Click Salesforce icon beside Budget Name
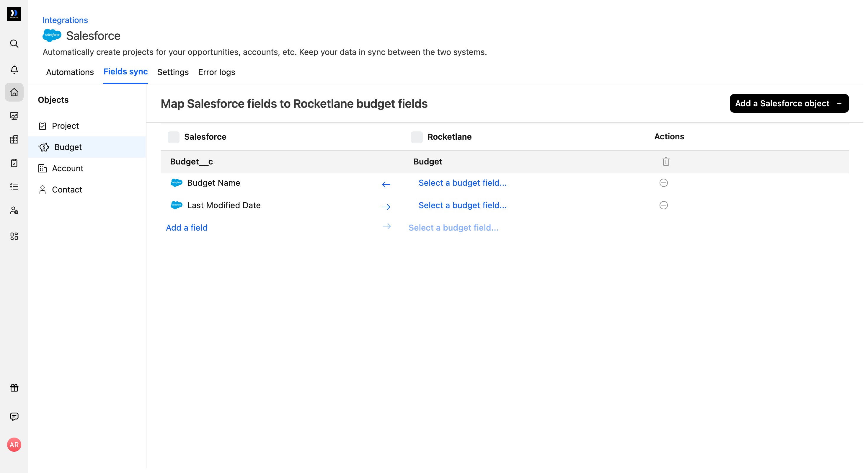868x473 pixels. point(177,182)
